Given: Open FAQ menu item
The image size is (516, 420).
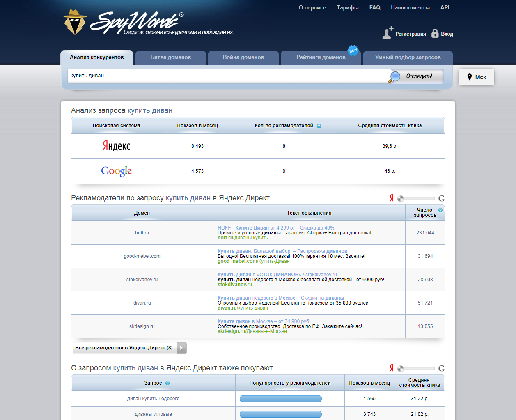Looking at the screenshot, I should [375, 7].
